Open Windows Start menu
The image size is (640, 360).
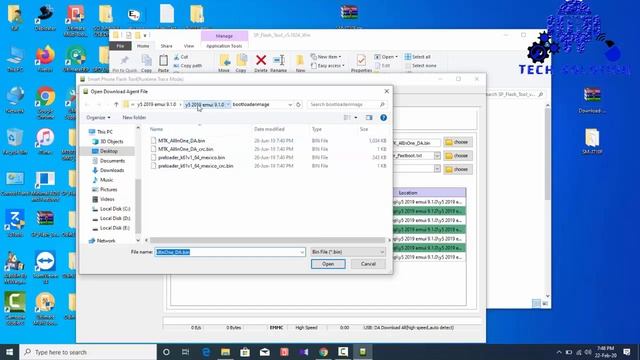tap(9, 352)
